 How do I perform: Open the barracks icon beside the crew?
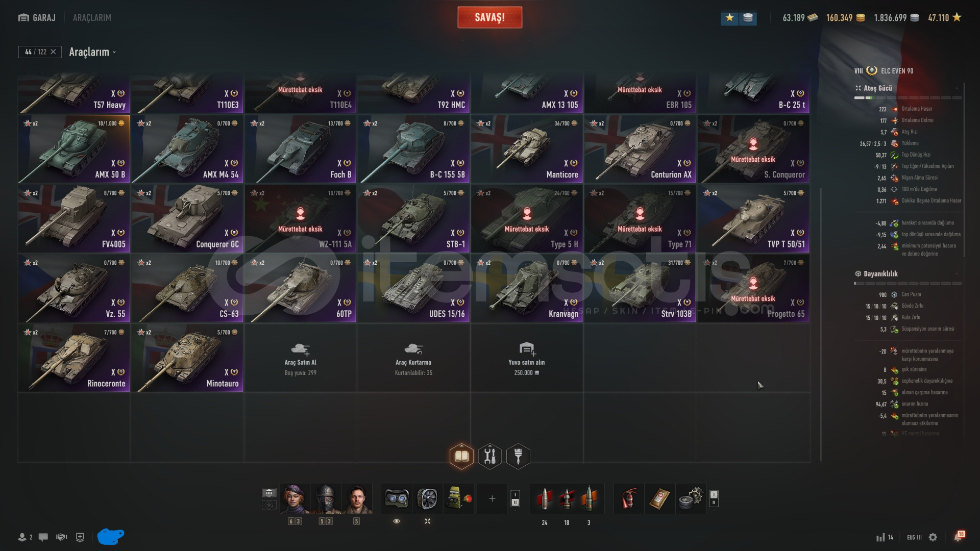point(269,493)
